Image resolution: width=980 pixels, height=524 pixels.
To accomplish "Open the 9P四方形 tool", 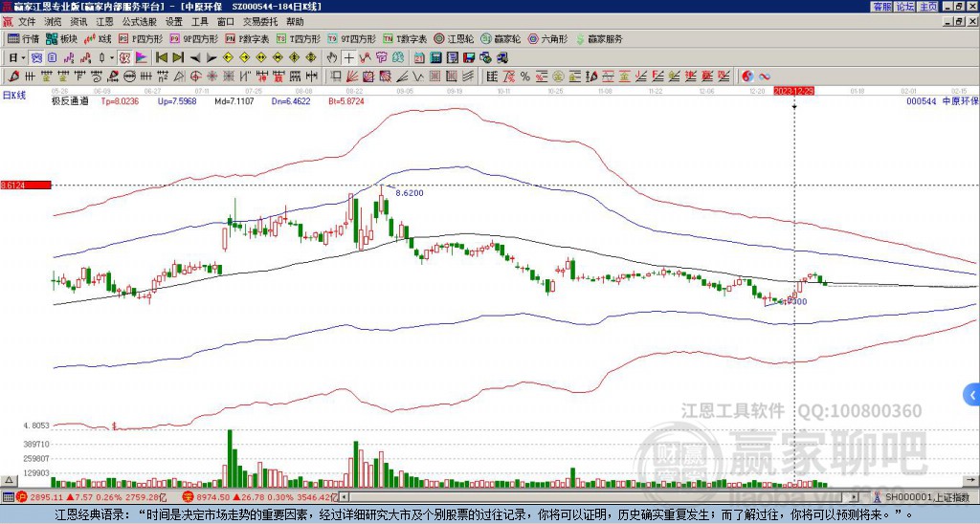I will pyautogui.click(x=193, y=38).
